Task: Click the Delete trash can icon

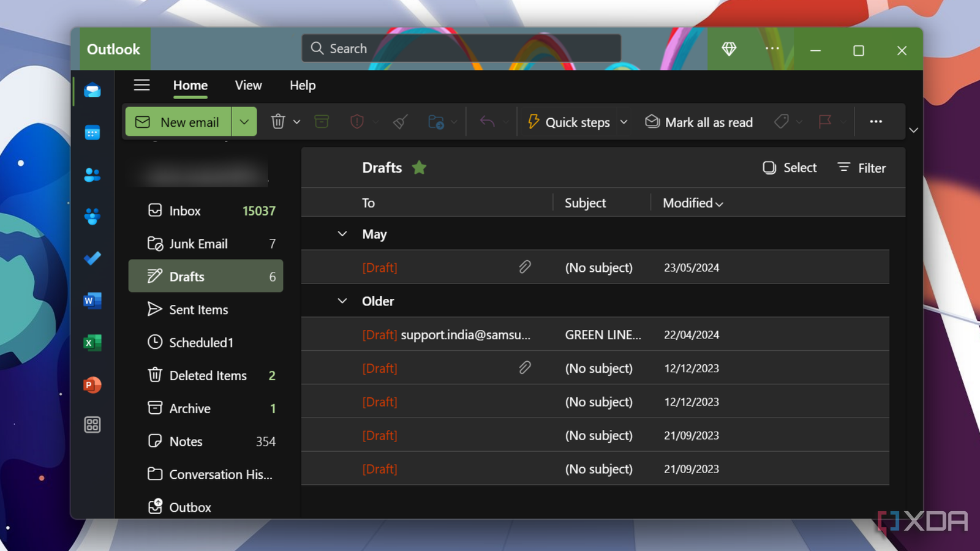Action: [x=278, y=122]
